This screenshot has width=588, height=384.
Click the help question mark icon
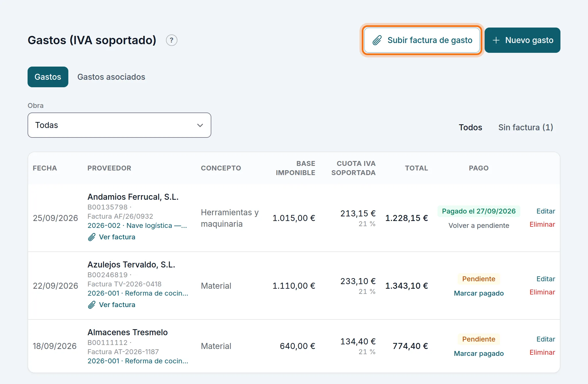(x=171, y=40)
